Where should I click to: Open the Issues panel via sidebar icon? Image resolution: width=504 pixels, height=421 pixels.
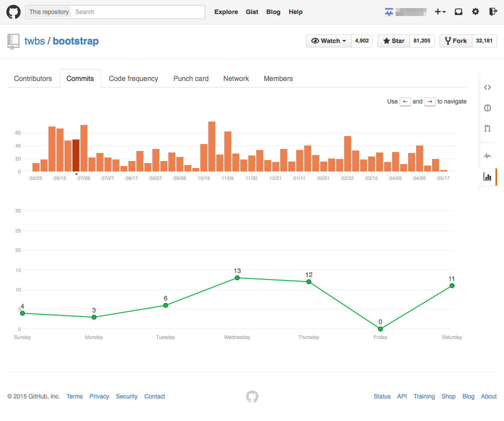click(x=487, y=107)
